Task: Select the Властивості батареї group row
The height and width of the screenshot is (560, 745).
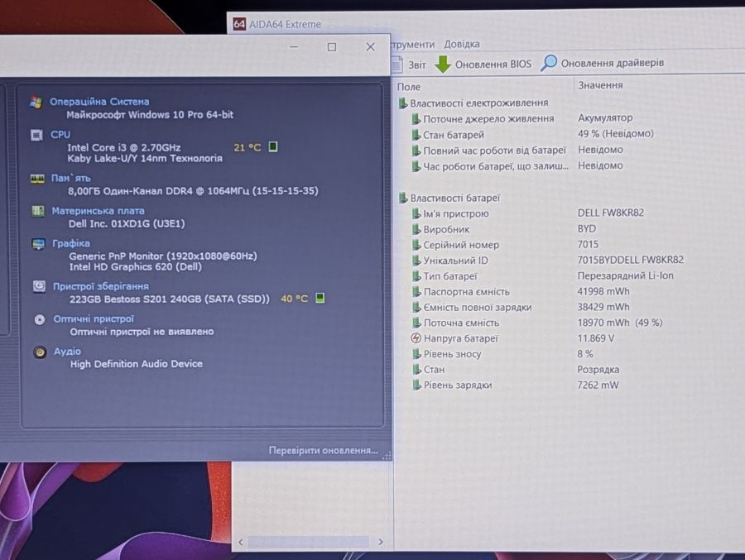Action: tap(449, 198)
